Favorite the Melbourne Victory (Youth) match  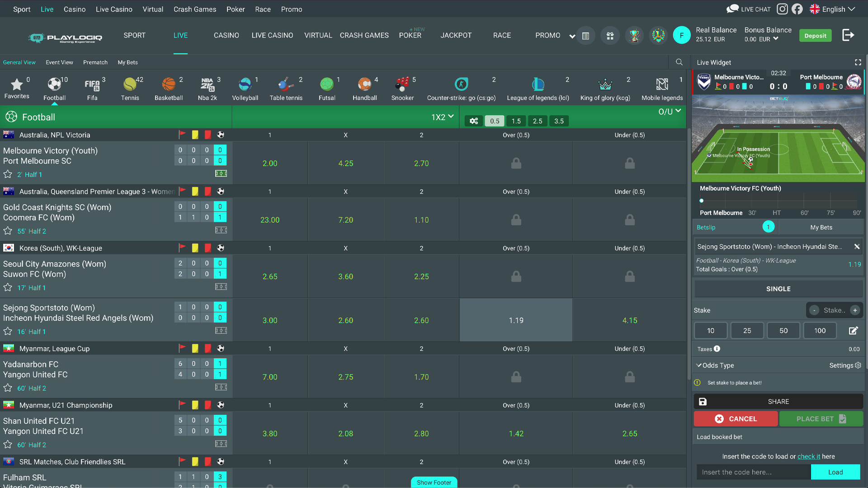8,174
